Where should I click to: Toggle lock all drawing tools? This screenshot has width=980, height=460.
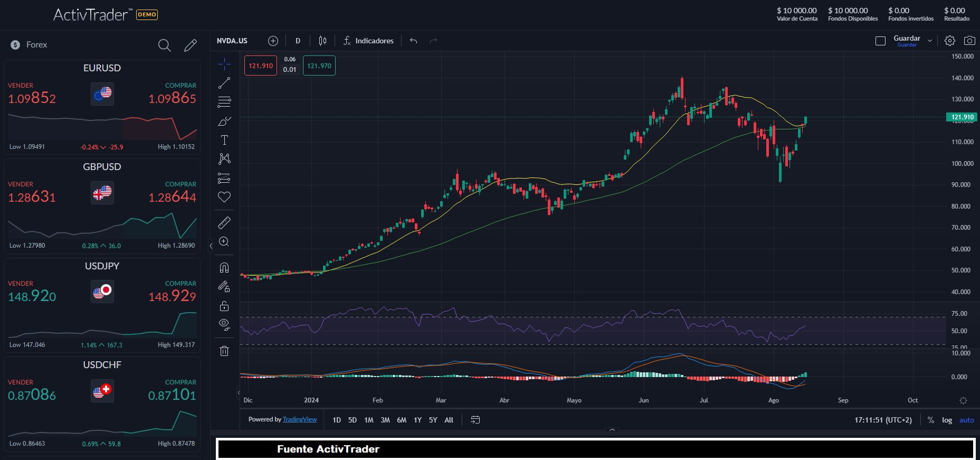tap(224, 306)
